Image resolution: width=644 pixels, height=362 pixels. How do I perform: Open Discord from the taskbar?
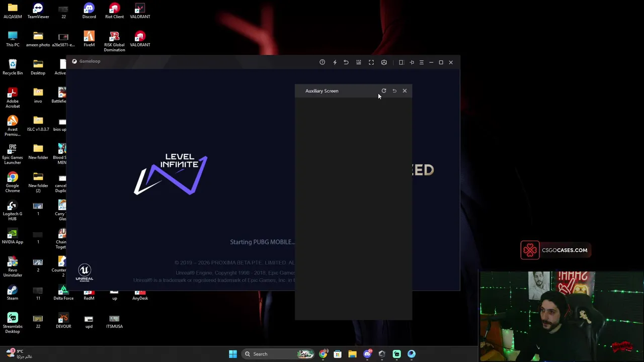click(x=367, y=354)
